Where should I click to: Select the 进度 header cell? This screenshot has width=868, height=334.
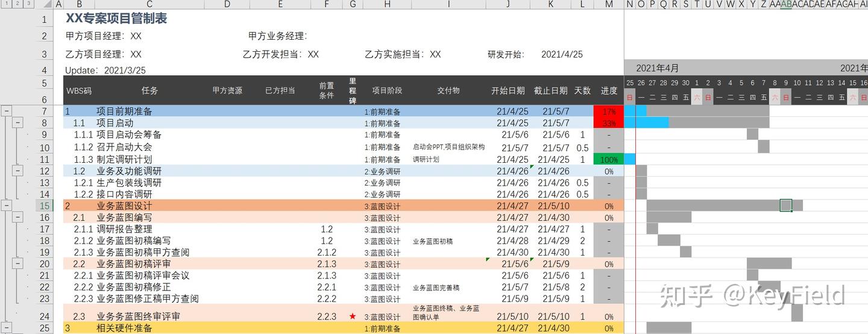coord(609,90)
